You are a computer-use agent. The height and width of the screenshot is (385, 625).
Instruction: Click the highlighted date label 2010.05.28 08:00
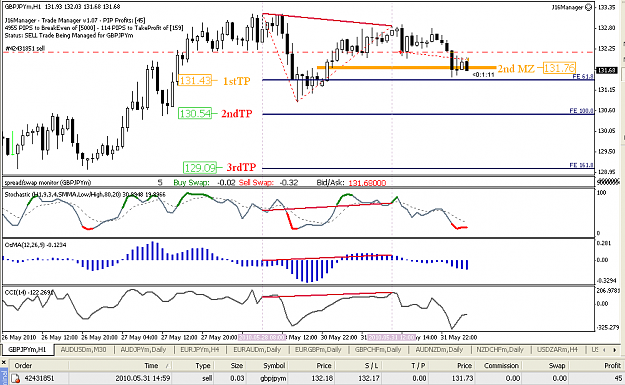pos(261,338)
